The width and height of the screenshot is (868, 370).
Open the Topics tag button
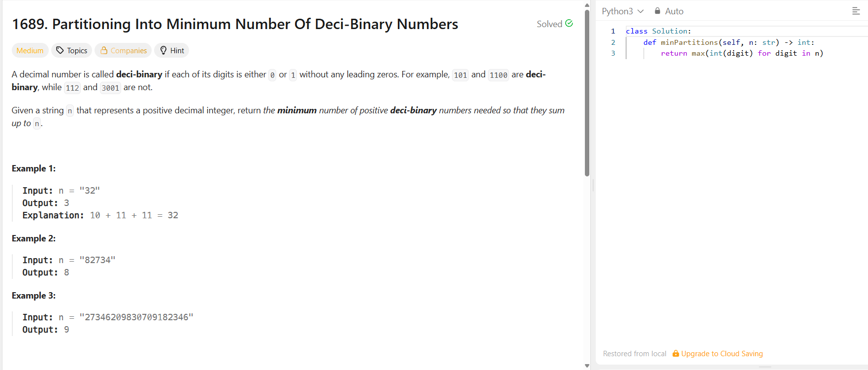(x=71, y=50)
